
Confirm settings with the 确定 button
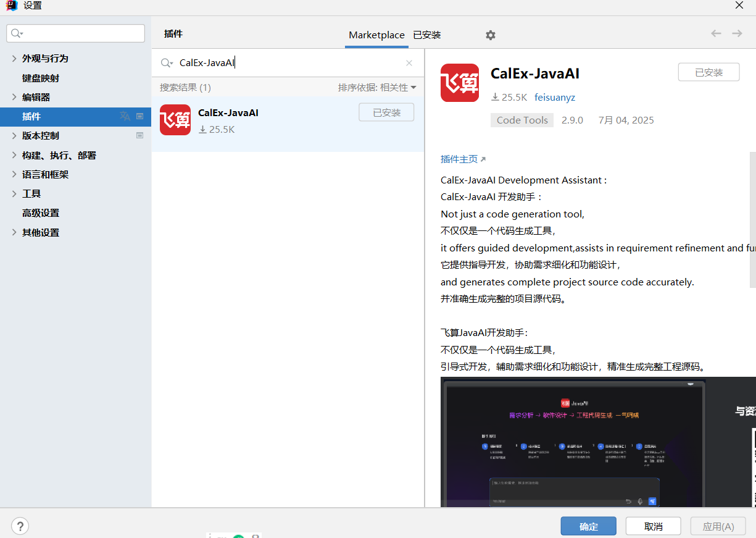pos(588,526)
